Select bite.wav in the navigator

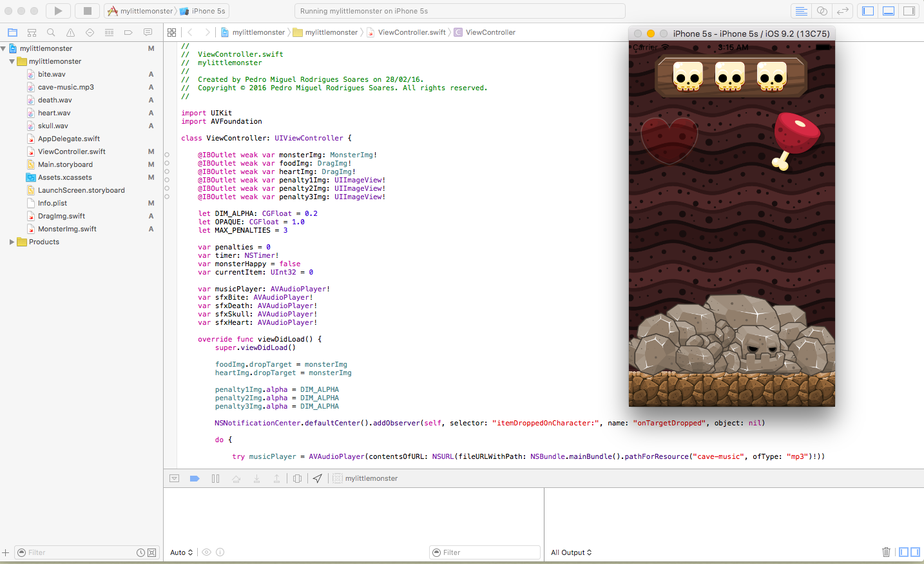pyautogui.click(x=52, y=74)
